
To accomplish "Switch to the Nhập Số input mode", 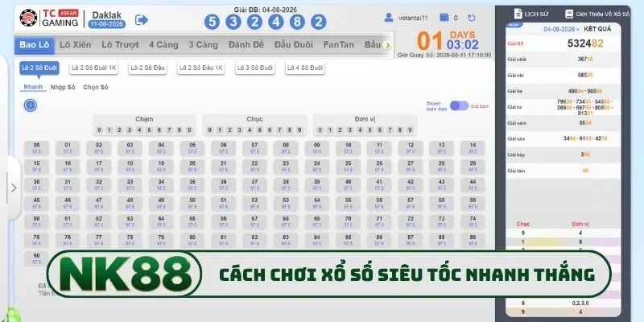I will click(x=63, y=88).
